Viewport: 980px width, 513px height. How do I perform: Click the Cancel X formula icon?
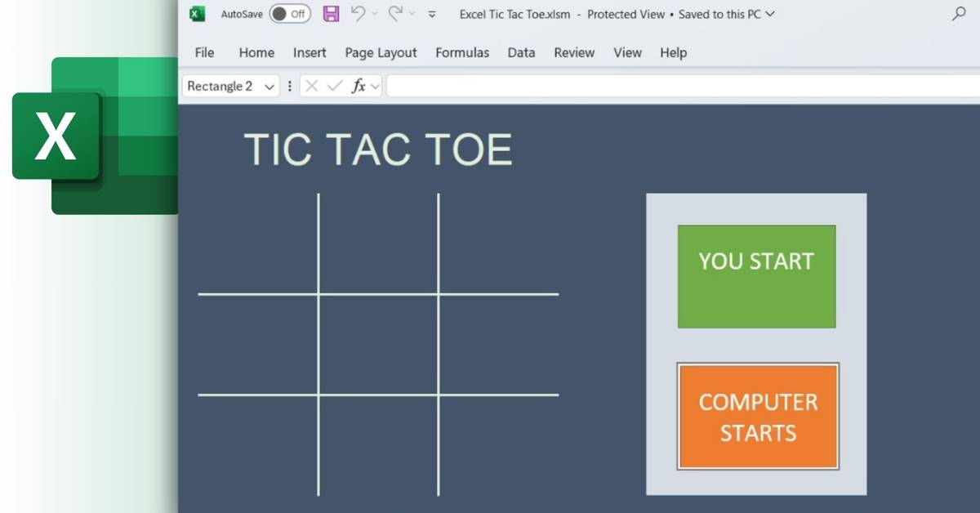[x=312, y=86]
